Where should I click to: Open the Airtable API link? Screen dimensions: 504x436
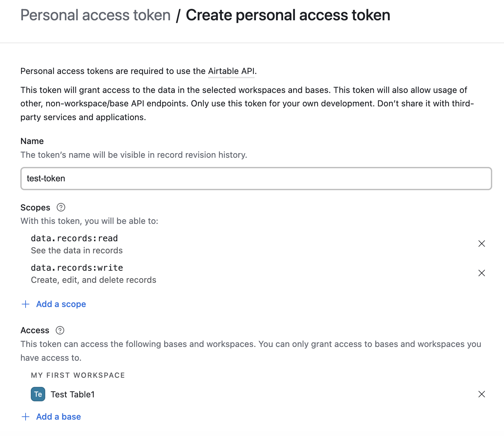(x=231, y=71)
